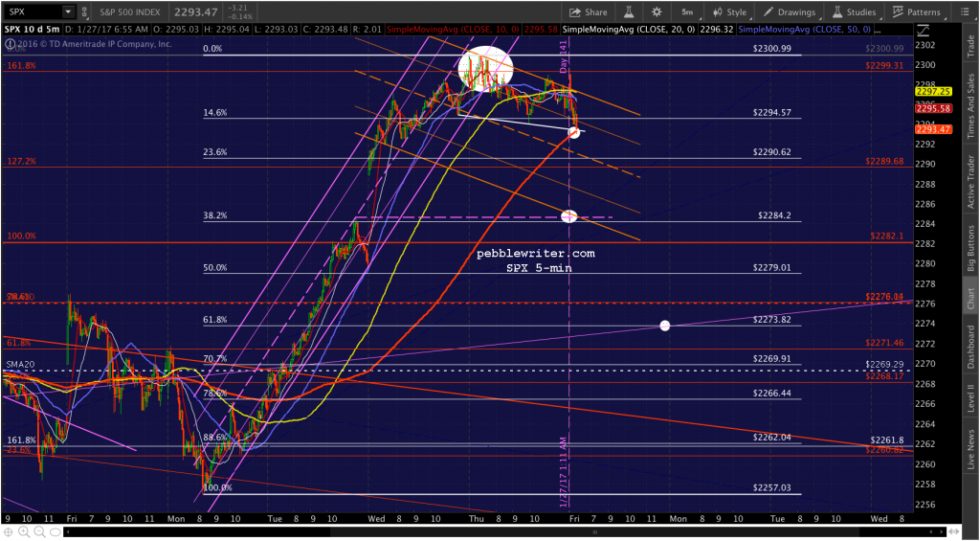This screenshot has width=980, height=541.
Task: Click the S&P 500 INDEX description
Action: [129, 11]
